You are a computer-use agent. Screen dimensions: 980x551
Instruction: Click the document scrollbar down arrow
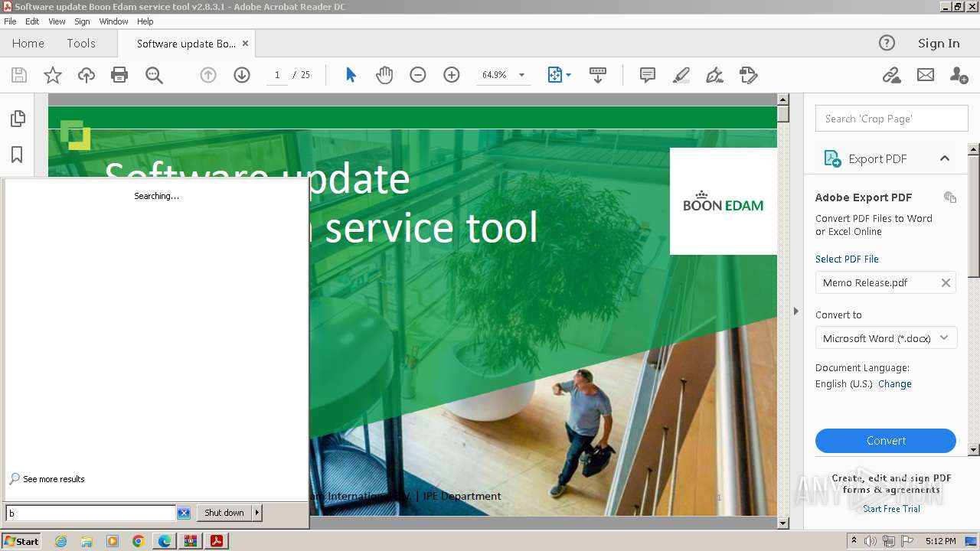[x=782, y=523]
